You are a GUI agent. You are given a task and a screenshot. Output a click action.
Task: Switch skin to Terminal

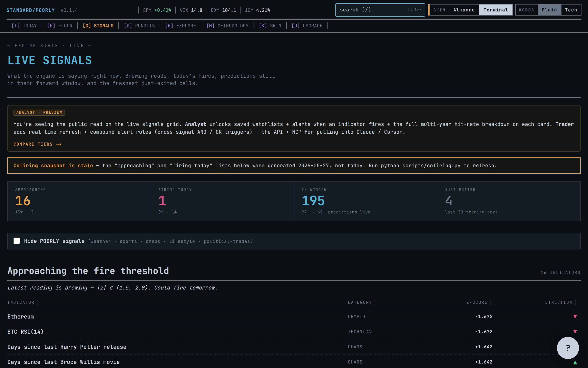(496, 10)
